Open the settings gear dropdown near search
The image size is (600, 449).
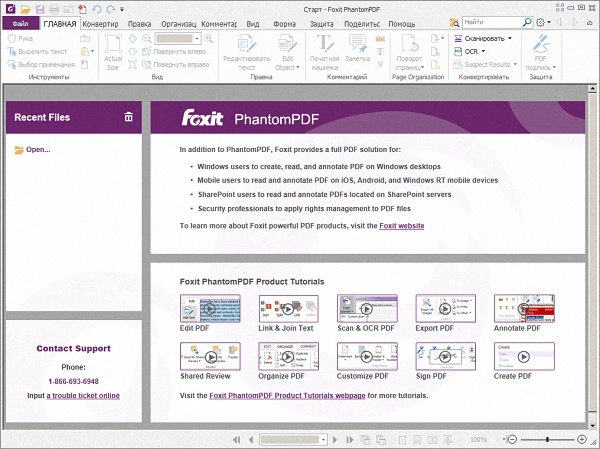tap(549, 23)
